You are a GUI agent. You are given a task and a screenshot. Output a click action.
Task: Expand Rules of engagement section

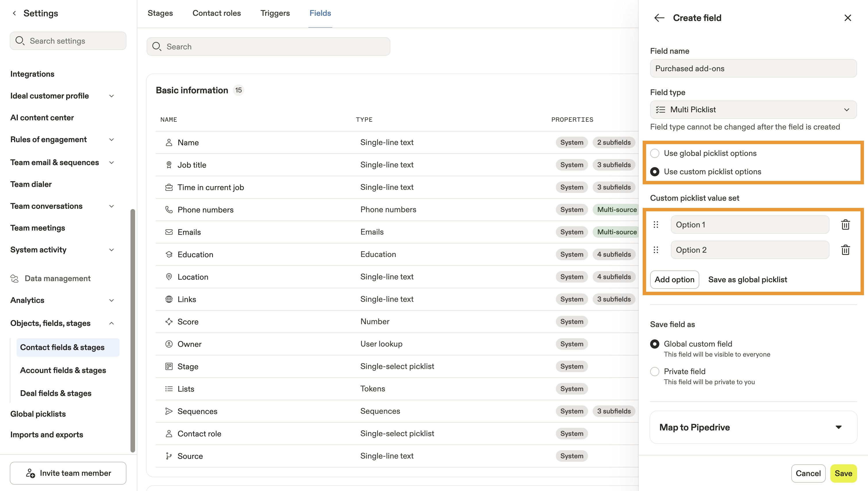111,140
